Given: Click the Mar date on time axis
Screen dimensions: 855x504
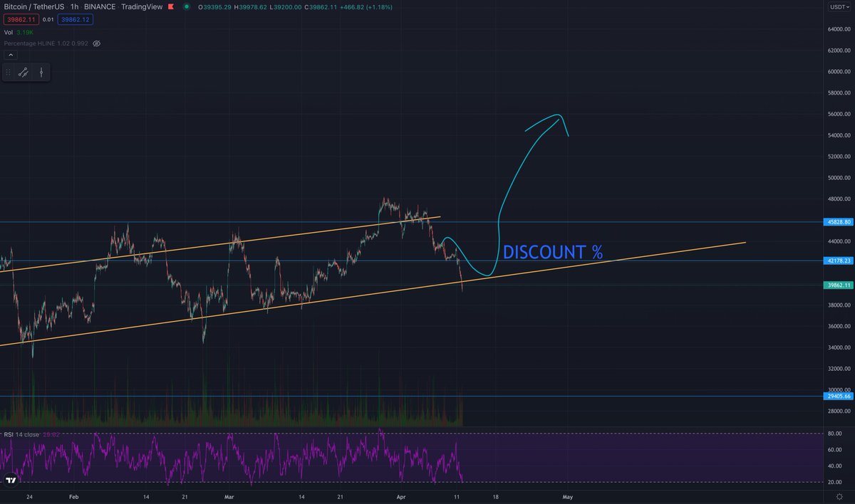Looking at the screenshot, I should click(x=228, y=495).
